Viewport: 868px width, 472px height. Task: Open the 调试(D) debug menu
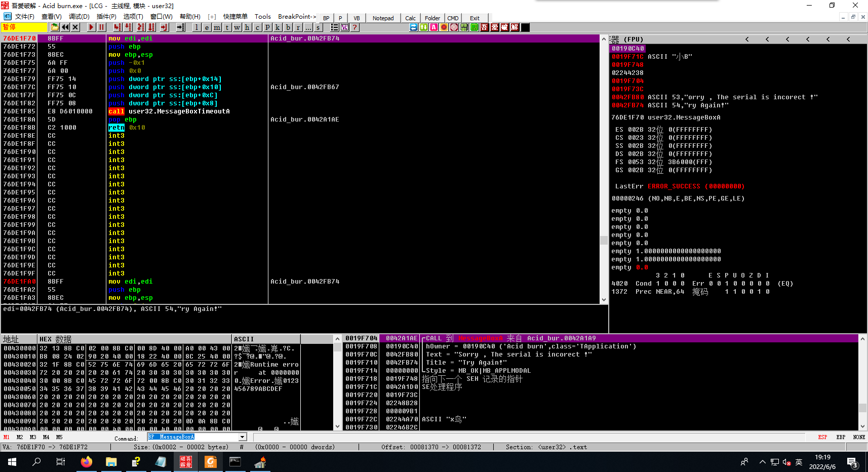(79, 17)
